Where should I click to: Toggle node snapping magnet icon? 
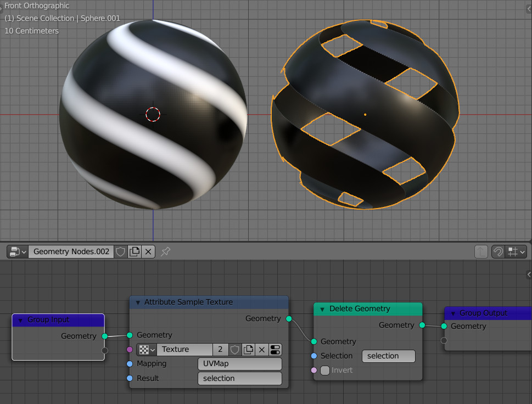click(x=498, y=252)
